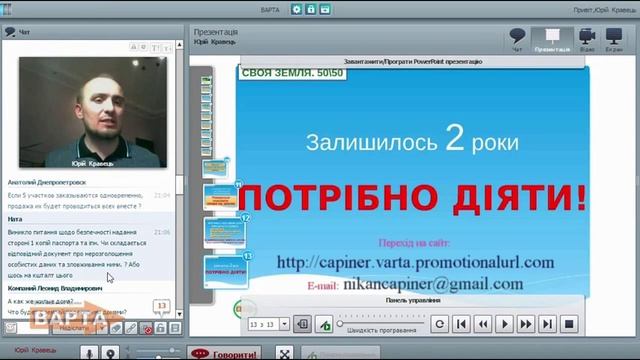The height and width of the screenshot is (360, 640).
Task: Click the second small icon above webcam video
Action: 144,47
